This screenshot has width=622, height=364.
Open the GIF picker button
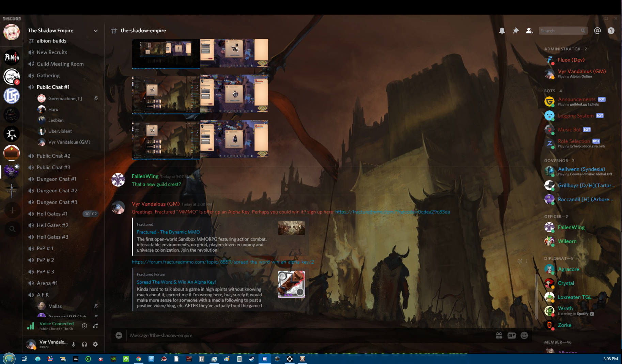click(512, 335)
